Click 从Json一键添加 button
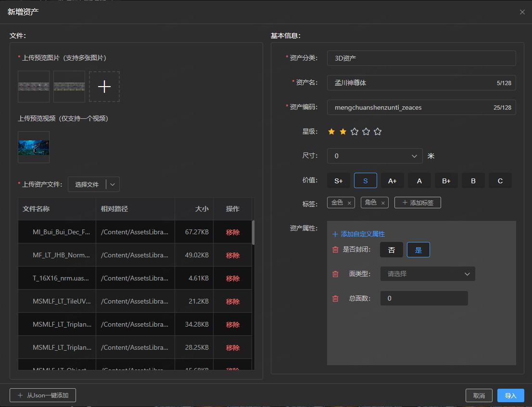Viewport: 532px width, 407px height. 43,395
